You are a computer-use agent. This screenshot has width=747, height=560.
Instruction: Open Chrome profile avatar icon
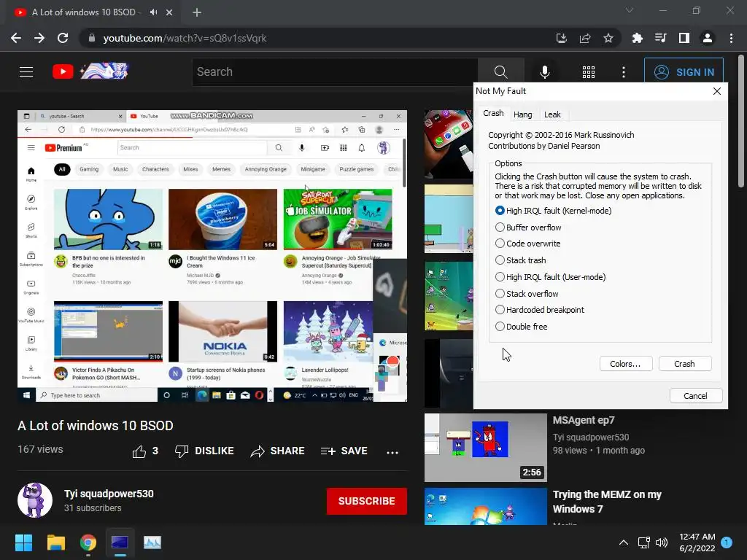(x=708, y=38)
